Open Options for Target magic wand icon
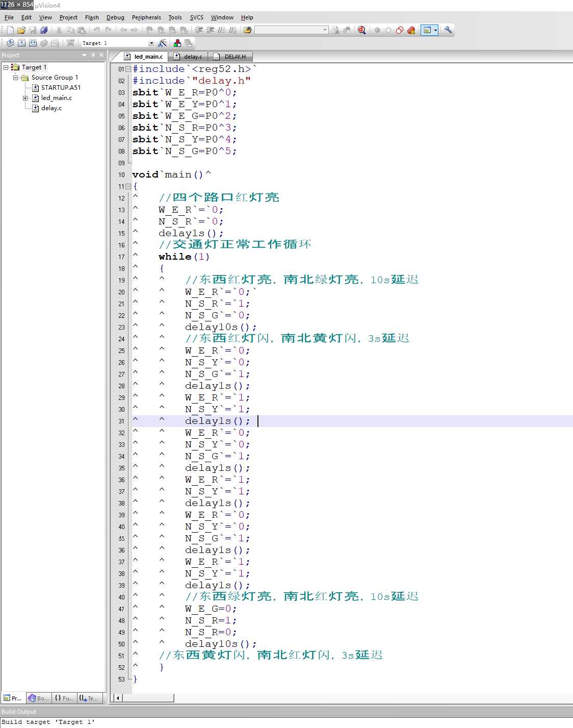The width and height of the screenshot is (573, 728). click(162, 43)
